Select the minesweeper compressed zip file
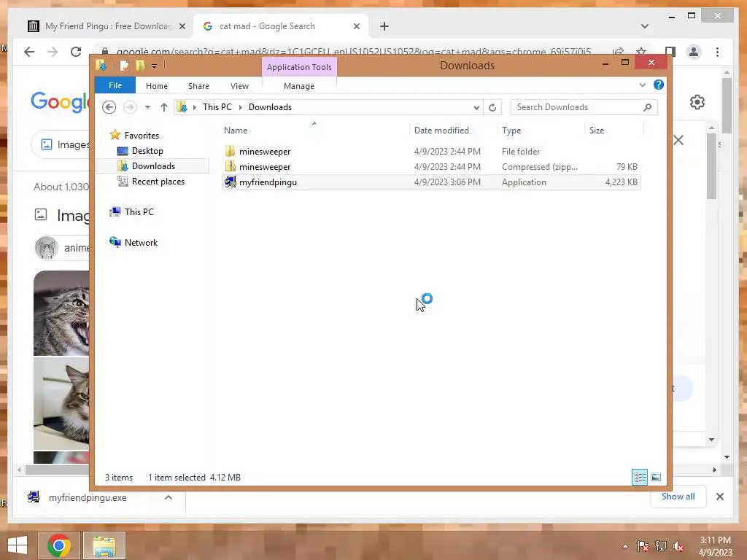Viewport: 747px width, 560px height. click(430, 167)
